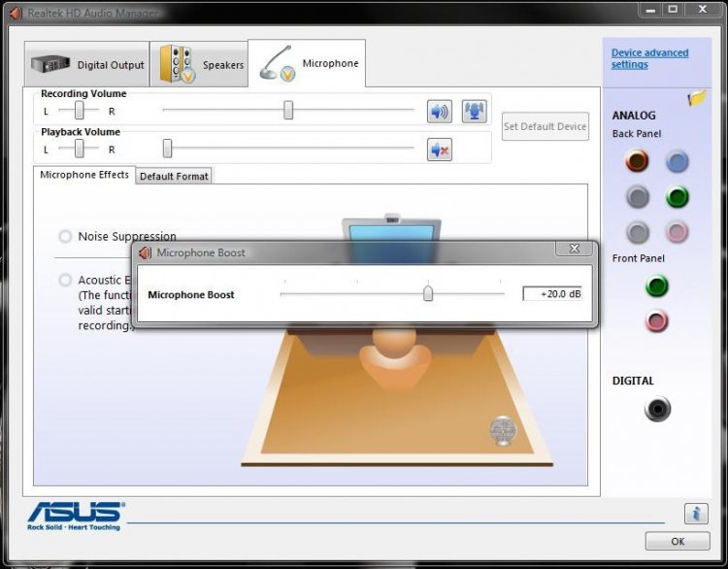The width and height of the screenshot is (728, 569).
Task: Open microphone boost settings icon
Action: point(474,112)
